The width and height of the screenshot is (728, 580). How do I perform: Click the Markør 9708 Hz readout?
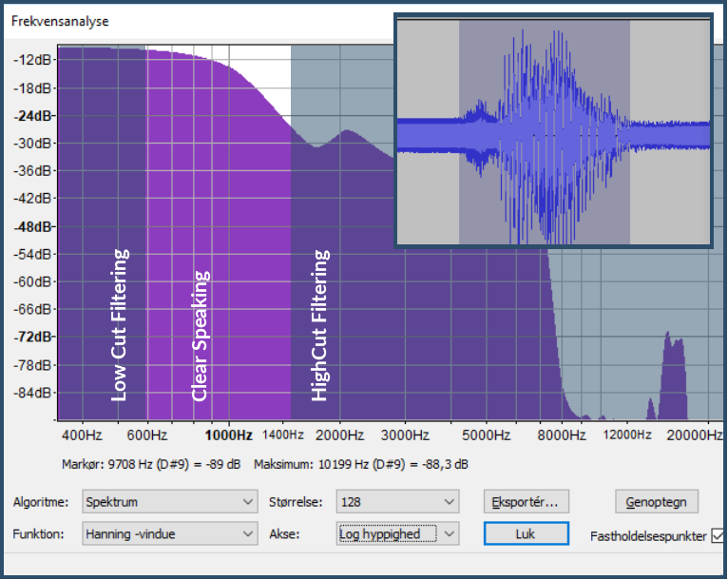point(151,464)
